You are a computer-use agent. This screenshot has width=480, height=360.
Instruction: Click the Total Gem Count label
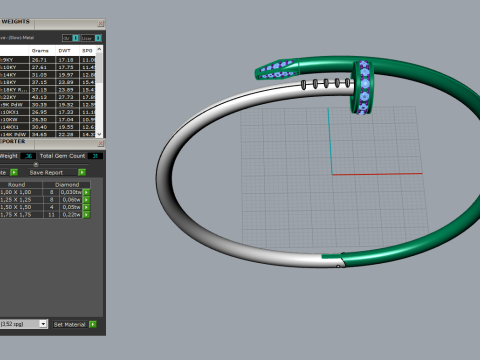[62, 156]
